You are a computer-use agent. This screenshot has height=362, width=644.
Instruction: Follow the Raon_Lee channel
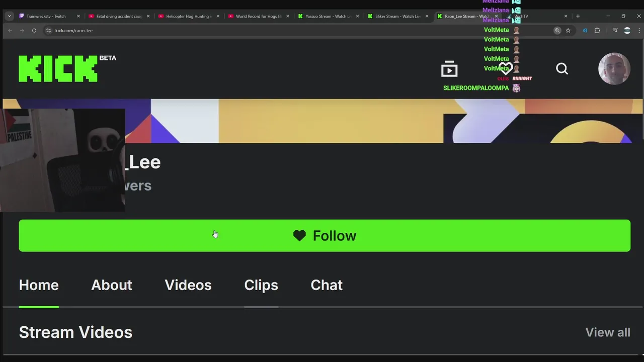coord(325,235)
